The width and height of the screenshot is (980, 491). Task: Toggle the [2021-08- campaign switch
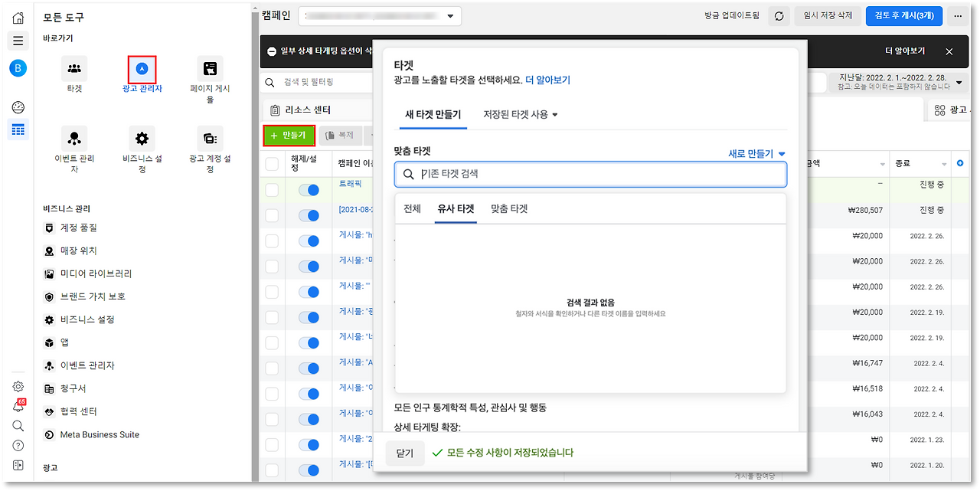pyautogui.click(x=309, y=215)
